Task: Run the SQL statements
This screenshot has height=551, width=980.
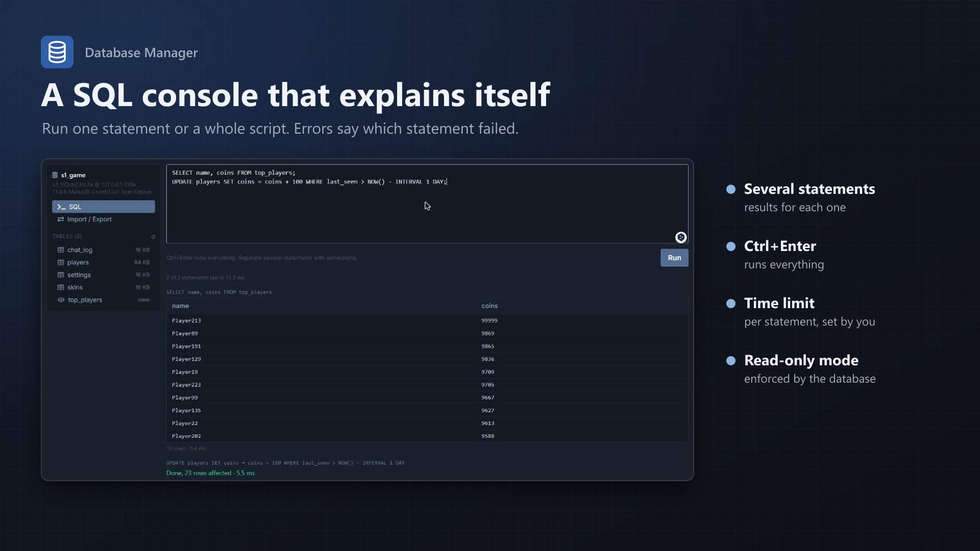Action: 674,258
